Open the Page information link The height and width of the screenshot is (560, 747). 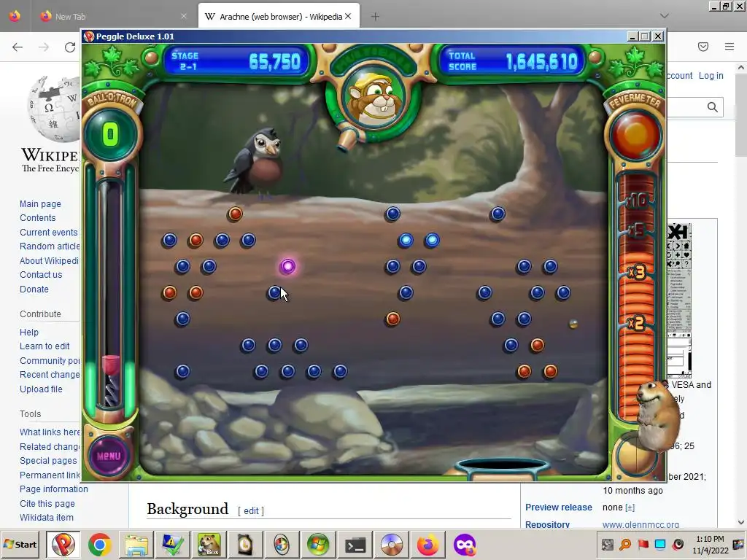(54, 489)
